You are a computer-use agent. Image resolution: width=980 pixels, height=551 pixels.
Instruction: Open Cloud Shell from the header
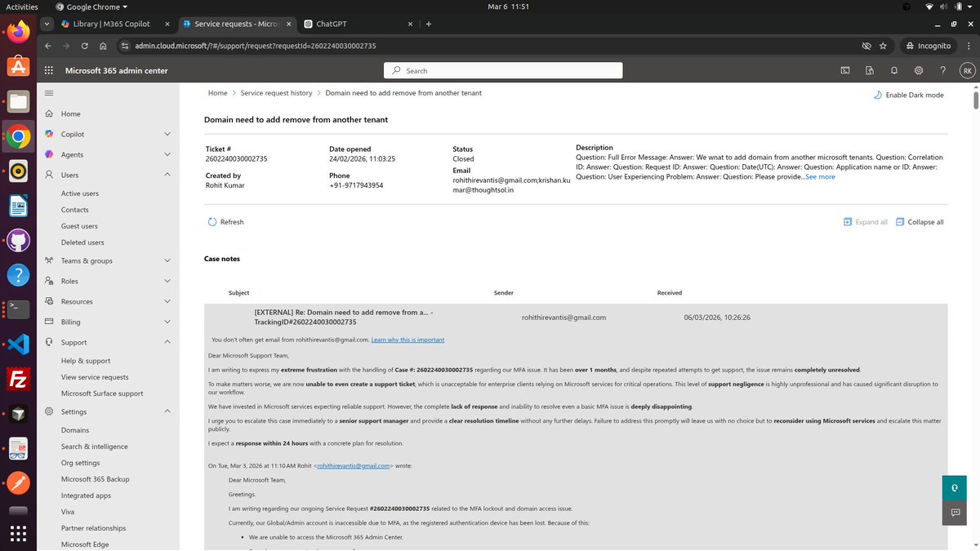(845, 70)
